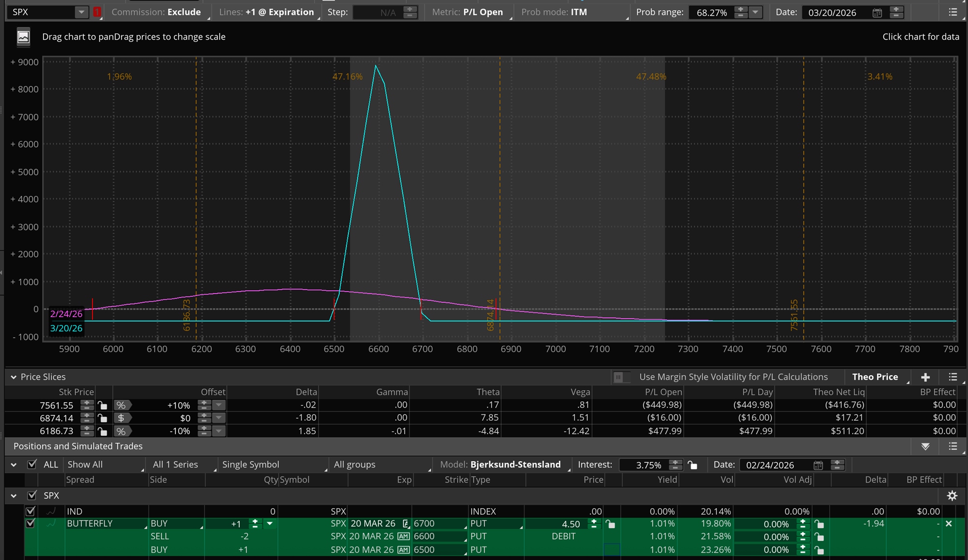Viewport: 968px width, 560px height.
Task: Click the lock icon on 7561.55 price slice
Action: coord(102,405)
